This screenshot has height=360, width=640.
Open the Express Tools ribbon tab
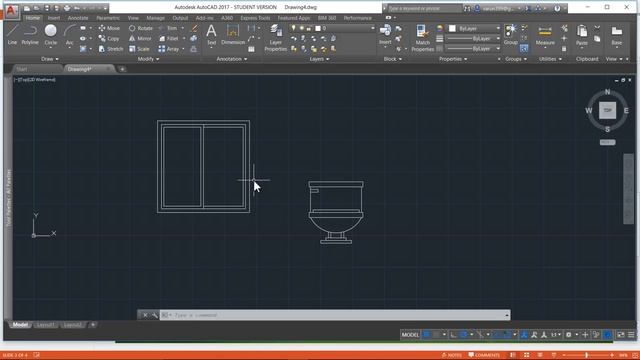(255, 18)
